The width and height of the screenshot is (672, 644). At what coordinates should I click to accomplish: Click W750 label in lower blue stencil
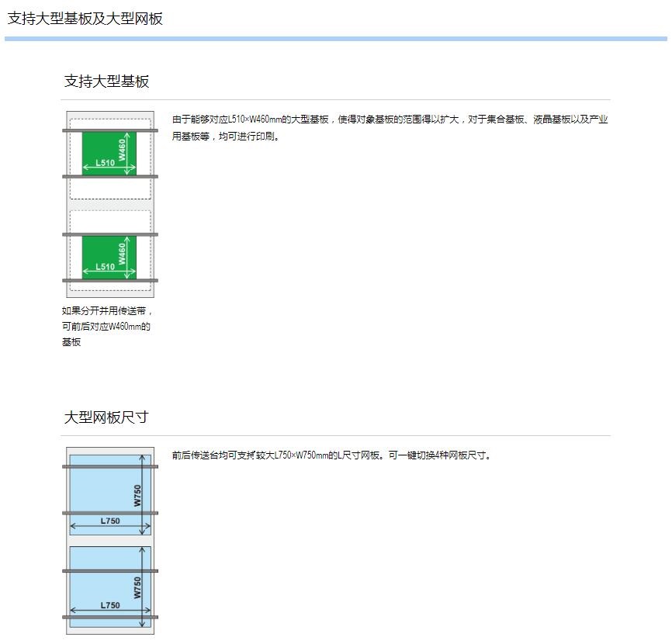point(137,587)
